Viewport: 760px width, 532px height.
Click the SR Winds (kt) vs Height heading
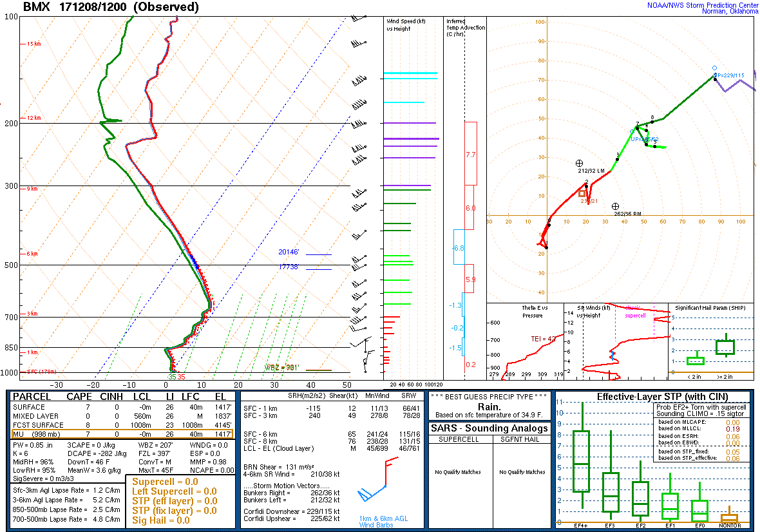coord(593,312)
